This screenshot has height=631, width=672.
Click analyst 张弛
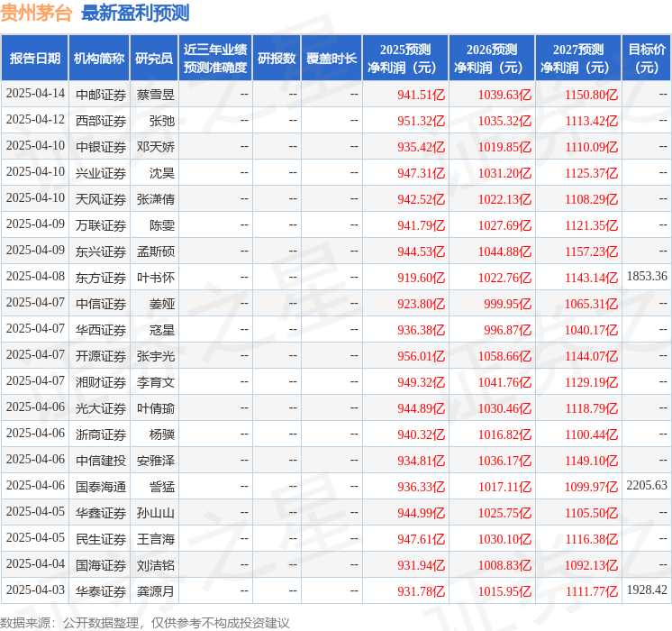click(x=162, y=121)
